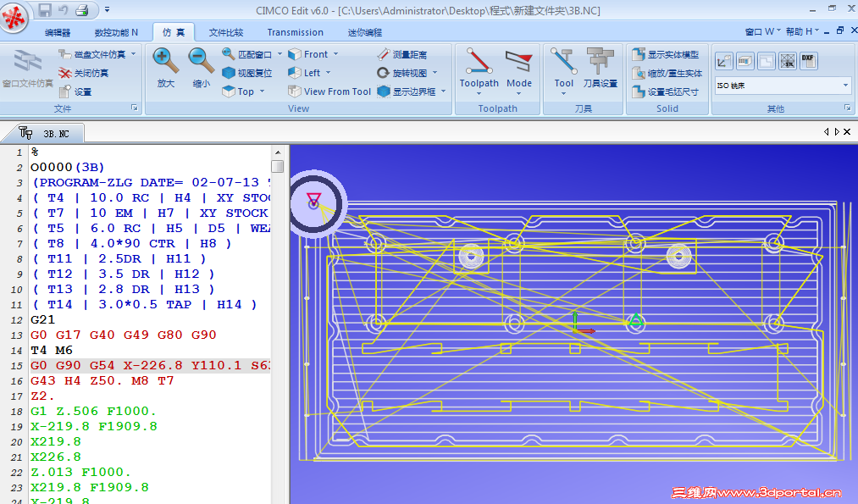
Task: Click the greyed stock outline icon in 其他
Action: click(766, 61)
